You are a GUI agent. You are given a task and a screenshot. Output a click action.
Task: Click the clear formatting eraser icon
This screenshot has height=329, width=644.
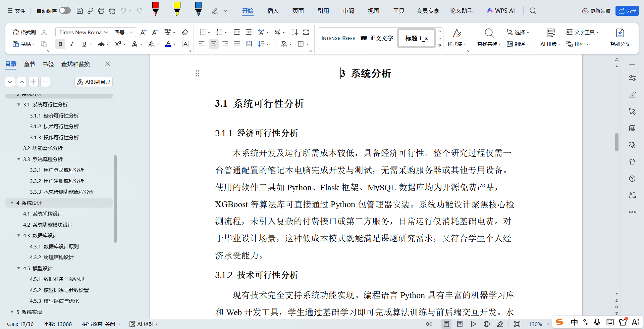pyautogui.click(x=184, y=32)
